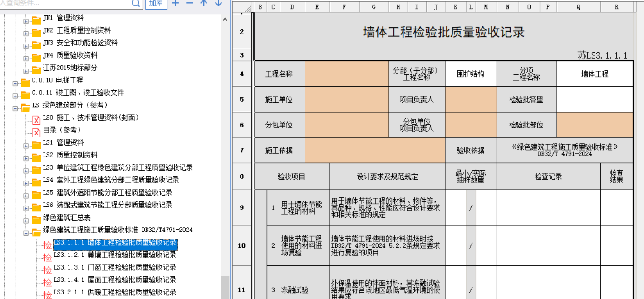The image size is (644, 299).
Task: Click the LS4 folder icon
Action: (36, 182)
